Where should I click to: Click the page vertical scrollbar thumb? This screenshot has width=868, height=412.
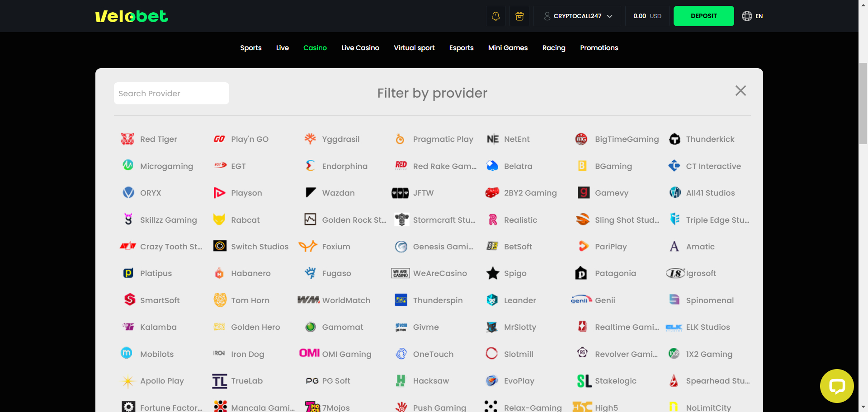[x=863, y=104]
